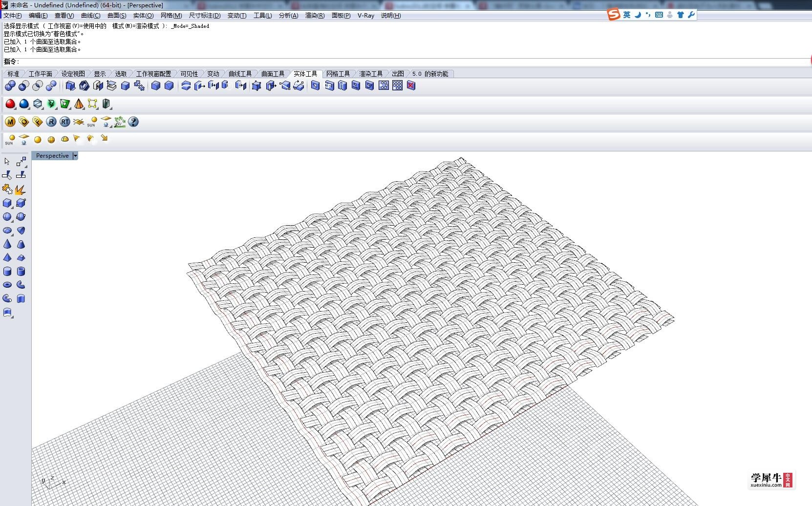Open the V-Ray menu
Viewport: 812px width, 506px height.
(366, 16)
